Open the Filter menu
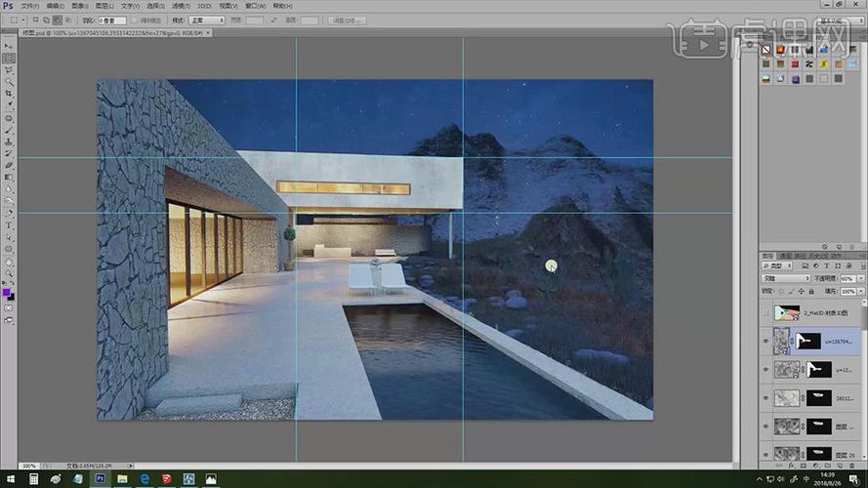868x488 pixels. click(181, 6)
